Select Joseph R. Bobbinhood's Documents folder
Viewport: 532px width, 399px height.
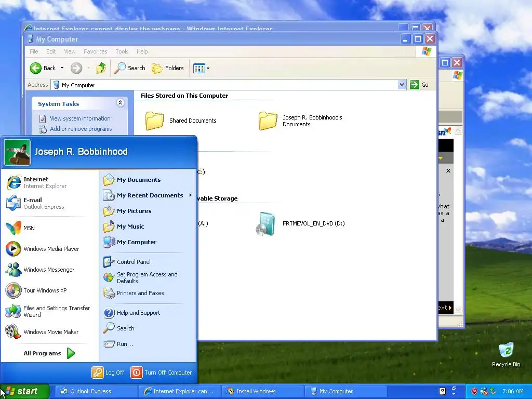(300, 121)
